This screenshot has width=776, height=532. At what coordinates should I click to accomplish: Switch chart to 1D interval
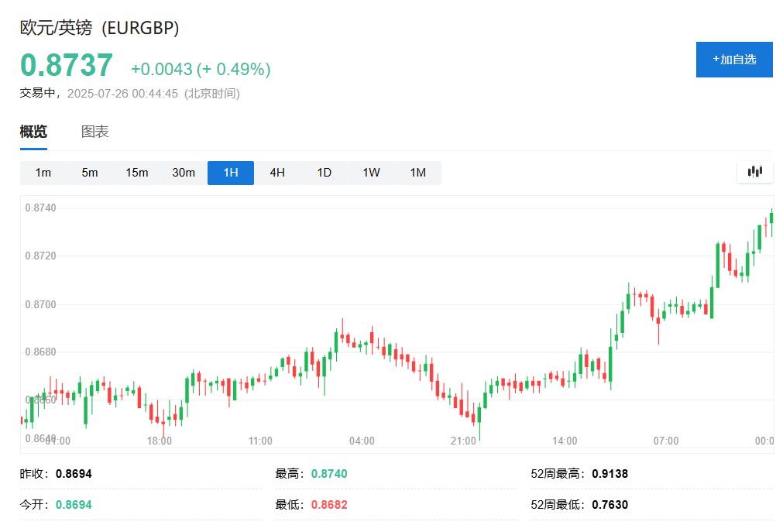pos(324,173)
